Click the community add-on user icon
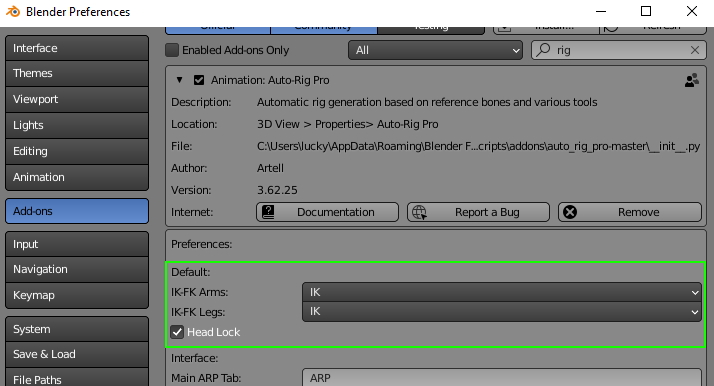Screen dimensions: 714x386 point(692,80)
